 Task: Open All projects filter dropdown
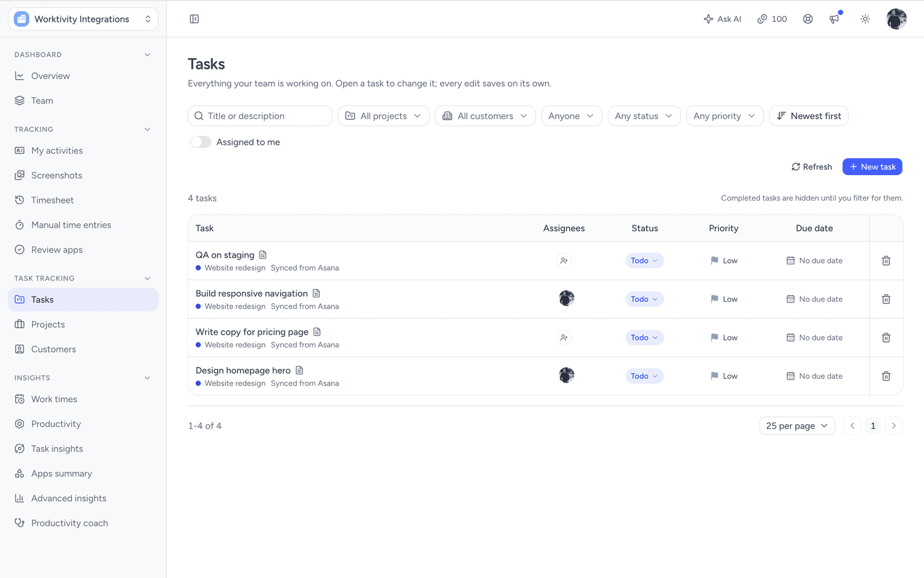pos(383,116)
